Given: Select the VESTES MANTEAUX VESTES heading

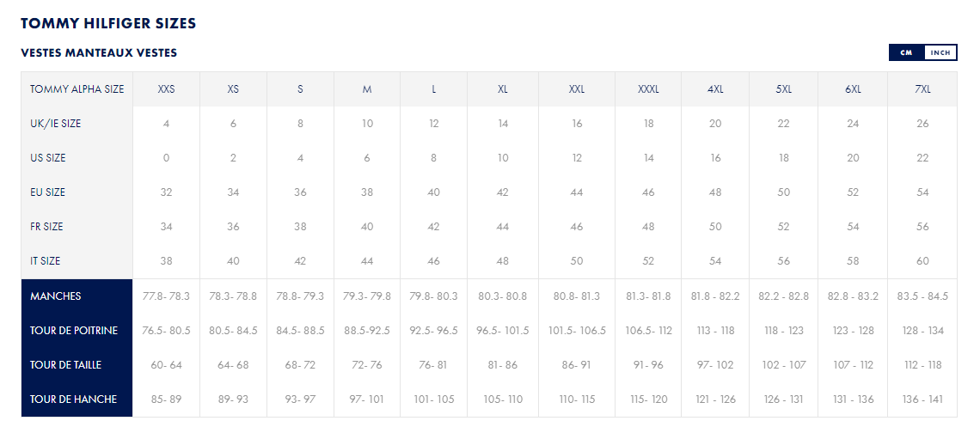Looking at the screenshot, I should [x=99, y=53].
